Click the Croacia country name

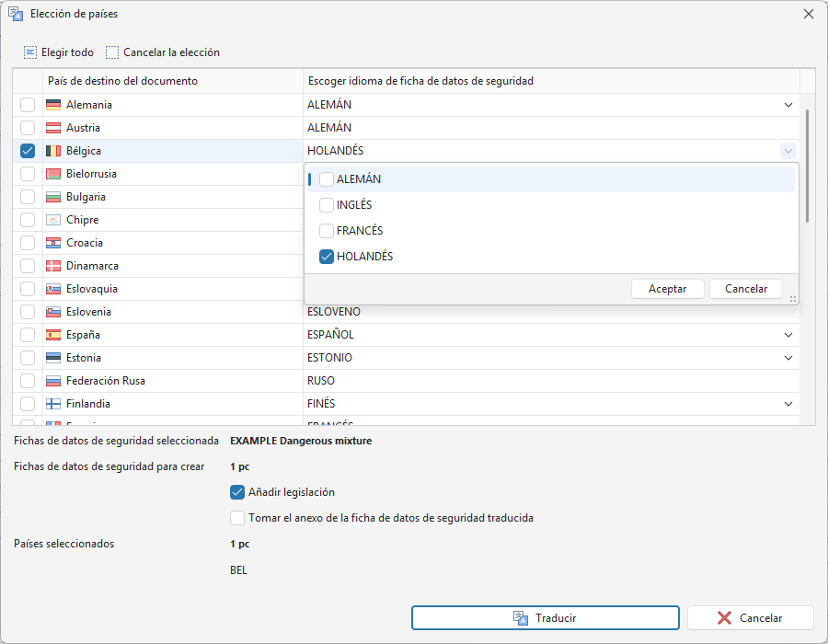pyautogui.click(x=85, y=243)
